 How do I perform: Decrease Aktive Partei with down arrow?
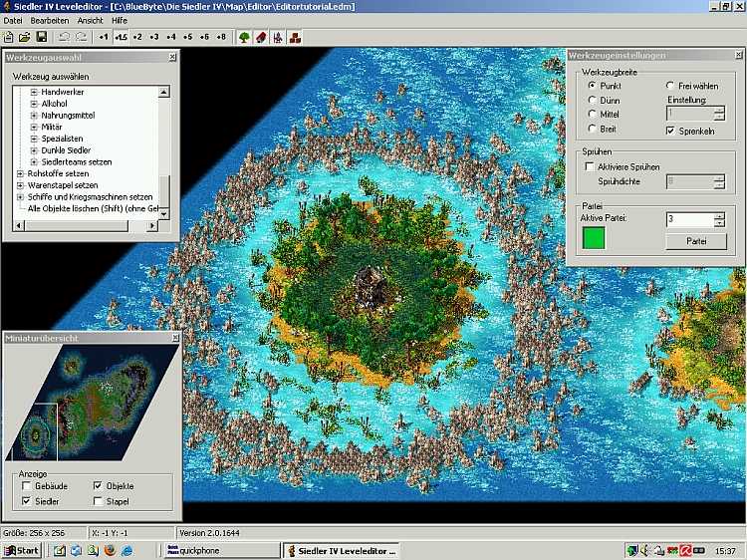click(x=720, y=223)
